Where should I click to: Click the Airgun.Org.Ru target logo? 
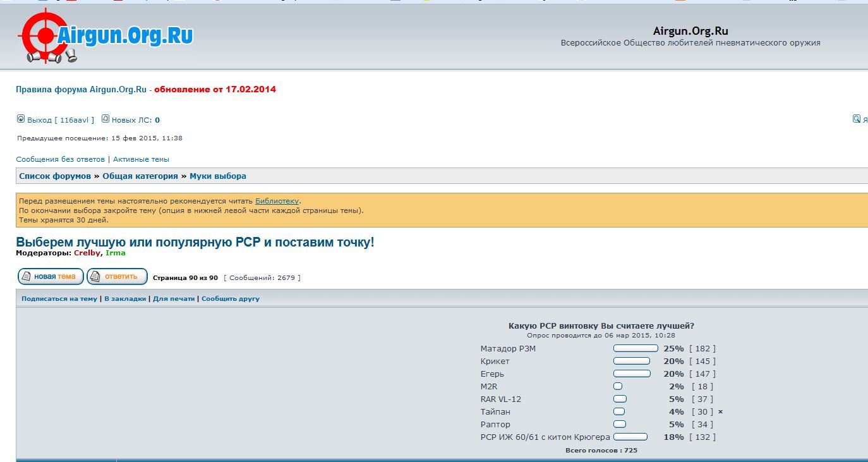[105, 37]
